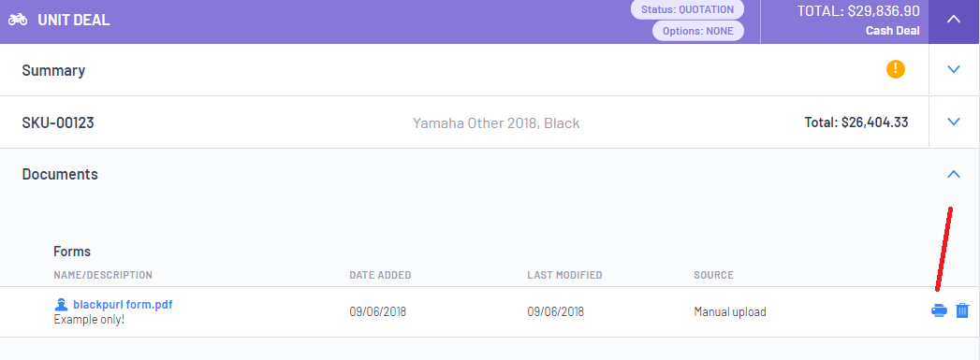980x360 pixels.
Task: Select the Summary row heading
Action: (x=53, y=70)
